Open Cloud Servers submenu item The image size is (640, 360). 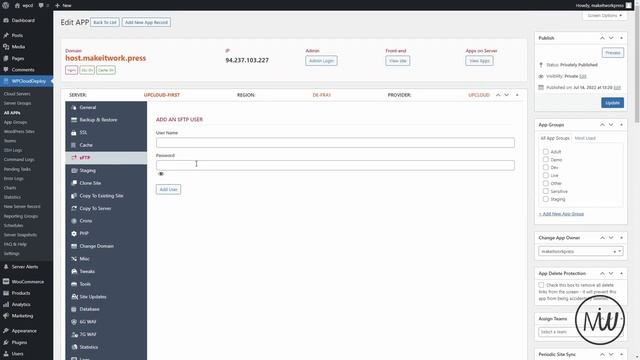(x=17, y=94)
